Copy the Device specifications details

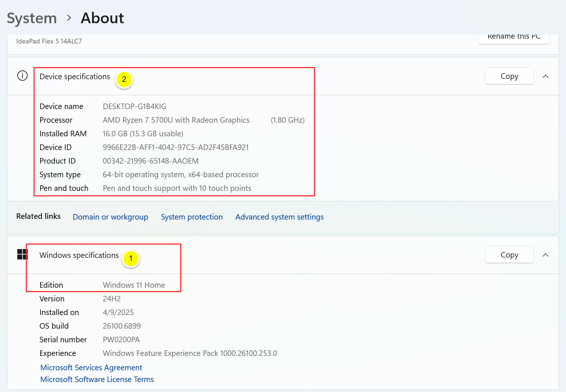click(509, 76)
